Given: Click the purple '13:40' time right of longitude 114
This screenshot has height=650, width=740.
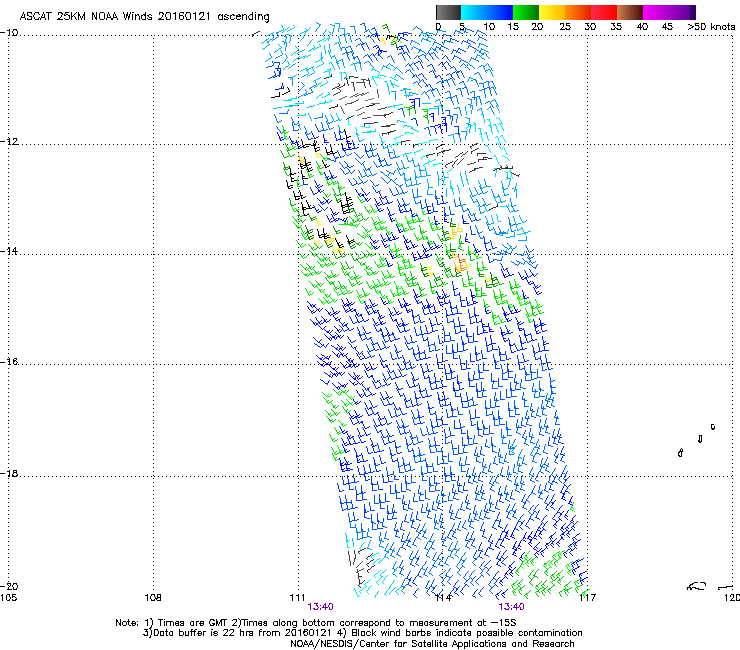Looking at the screenshot, I should [512, 607].
